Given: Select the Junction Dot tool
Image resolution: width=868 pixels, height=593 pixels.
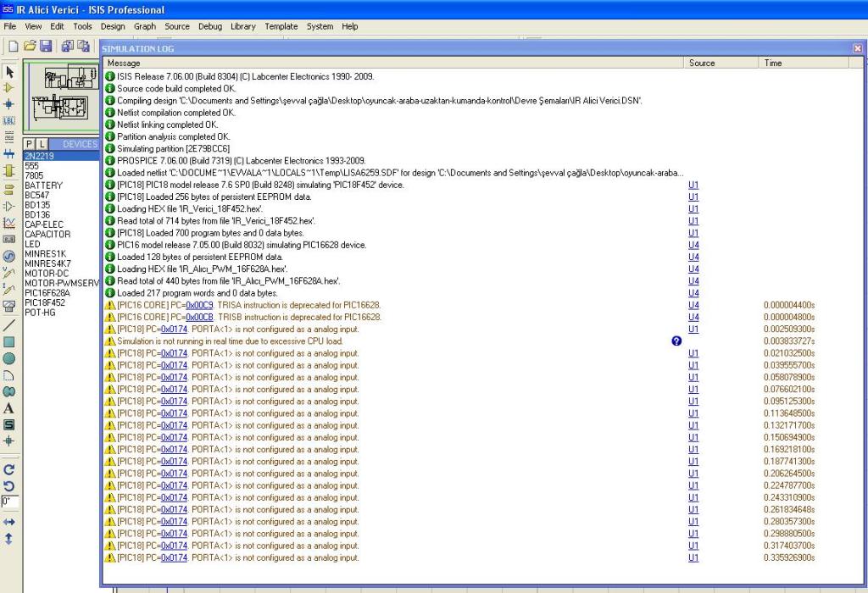Looking at the screenshot, I should coord(8,104).
